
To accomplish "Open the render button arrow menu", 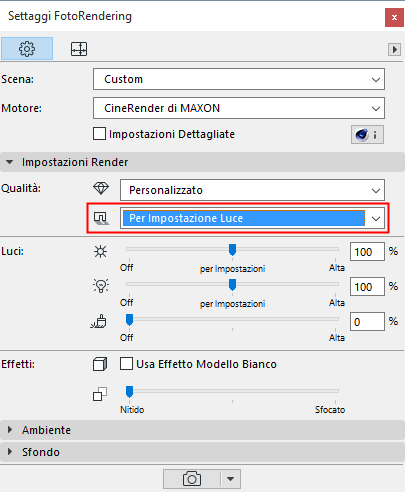I will [x=230, y=479].
